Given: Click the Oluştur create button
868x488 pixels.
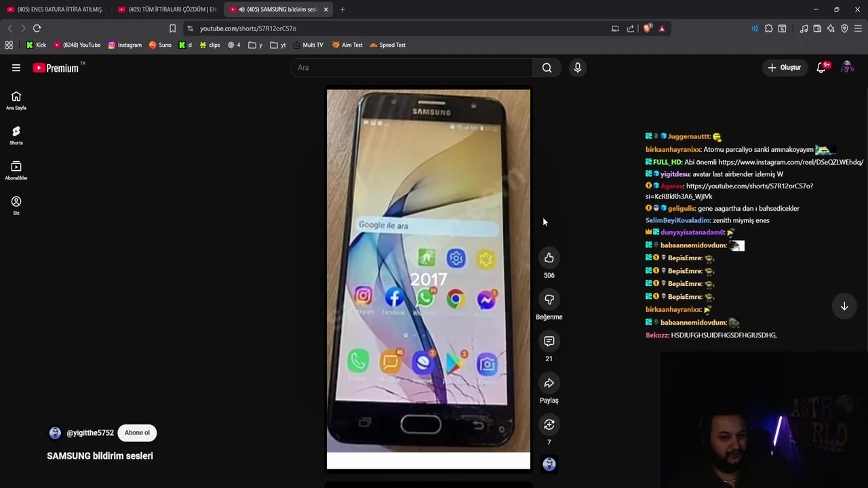Looking at the screenshot, I should coord(785,67).
